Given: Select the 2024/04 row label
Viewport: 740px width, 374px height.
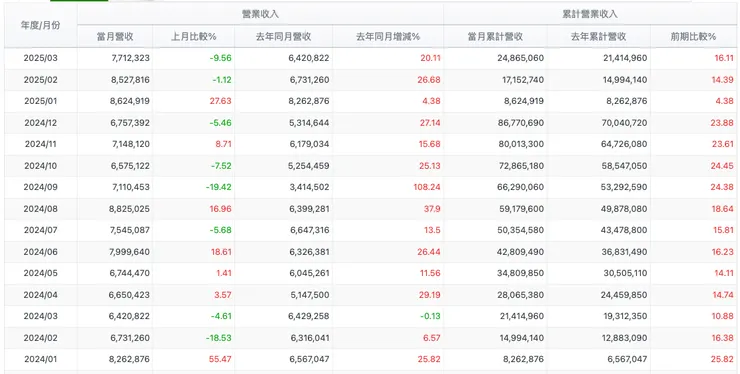Looking at the screenshot, I should 41,295.
